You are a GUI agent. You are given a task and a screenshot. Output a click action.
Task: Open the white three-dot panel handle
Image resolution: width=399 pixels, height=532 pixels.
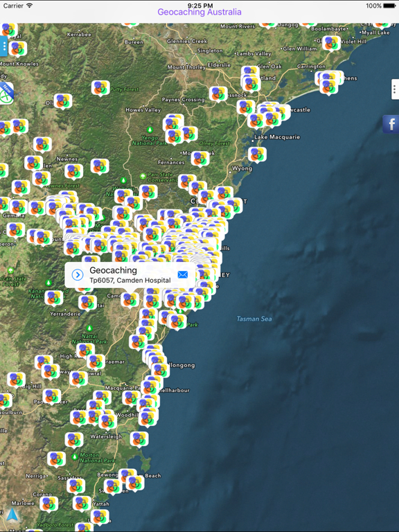[x=395, y=89]
